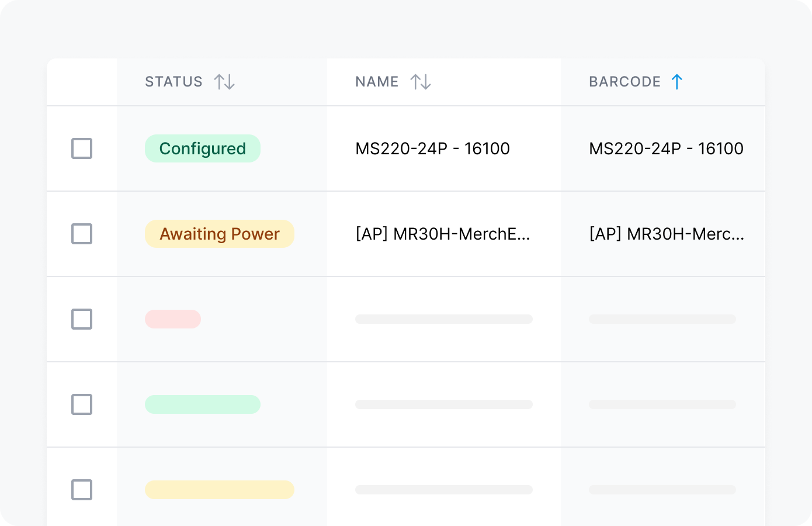Check the box for the Configured row

click(82, 148)
